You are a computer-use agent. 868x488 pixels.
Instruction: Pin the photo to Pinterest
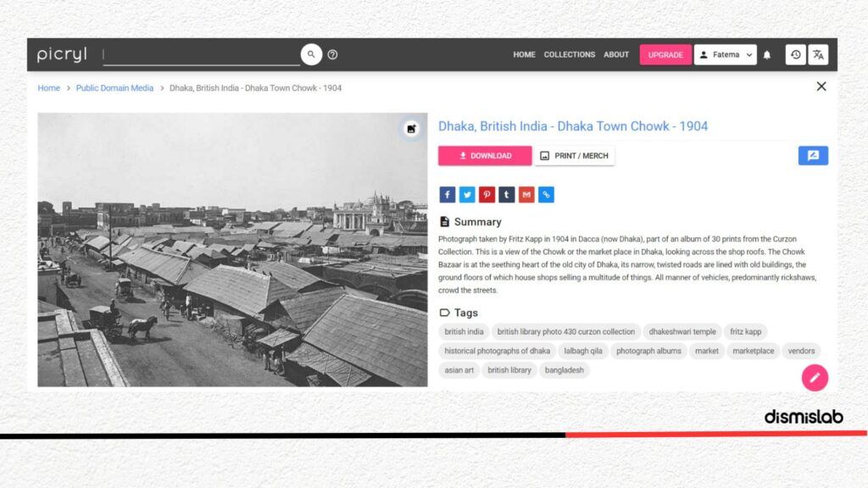tap(487, 194)
